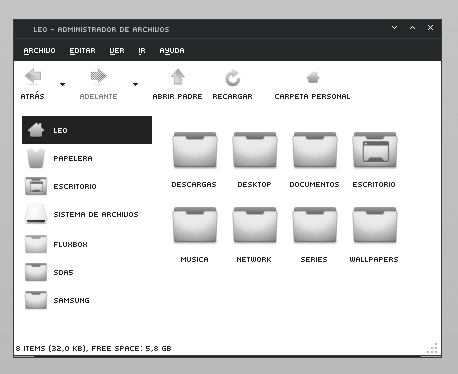Click the Escritorio desktop icon in sidebar
Image resolution: width=458 pixels, height=374 pixels.
[x=36, y=186]
